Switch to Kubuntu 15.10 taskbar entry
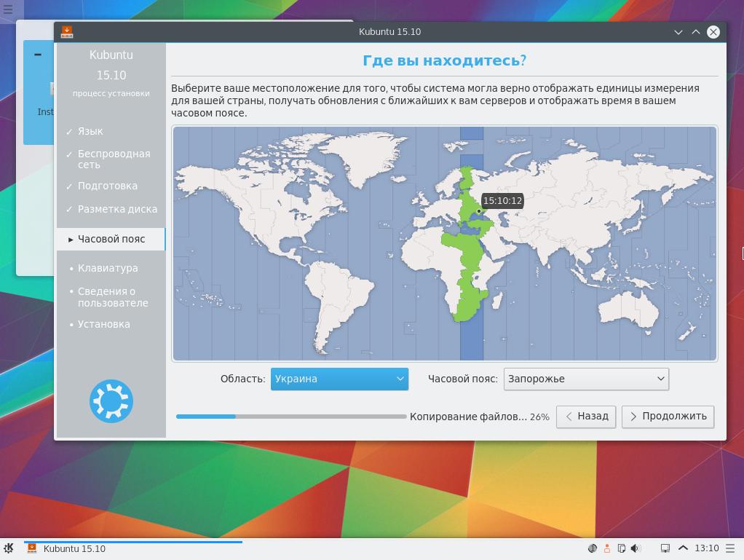Image resolution: width=744 pixels, height=560 pixels. click(74, 548)
